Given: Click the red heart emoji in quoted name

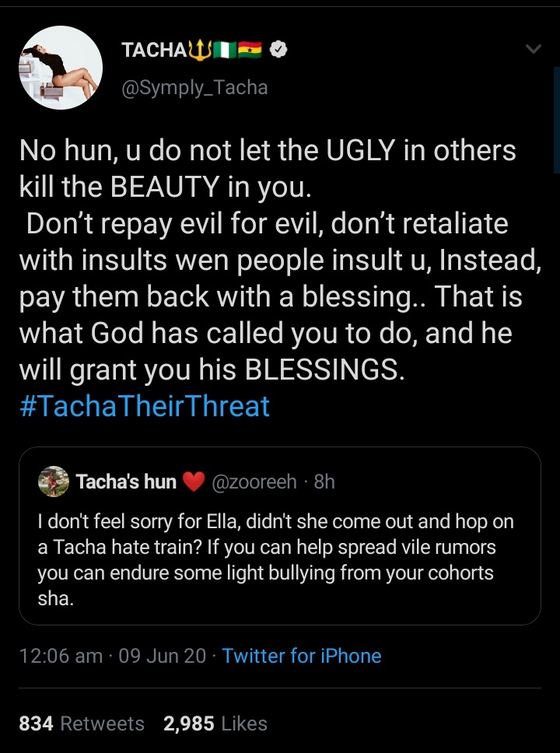Looking at the screenshot, I should (193, 482).
